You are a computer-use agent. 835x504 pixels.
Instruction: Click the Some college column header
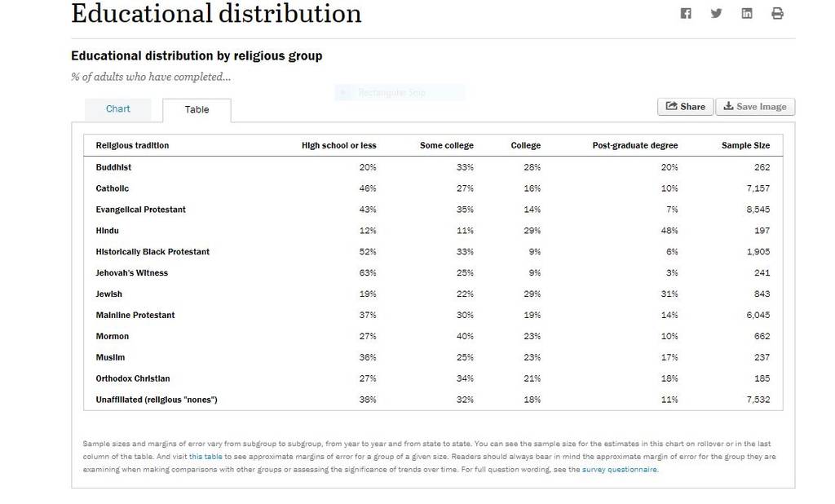coord(446,145)
